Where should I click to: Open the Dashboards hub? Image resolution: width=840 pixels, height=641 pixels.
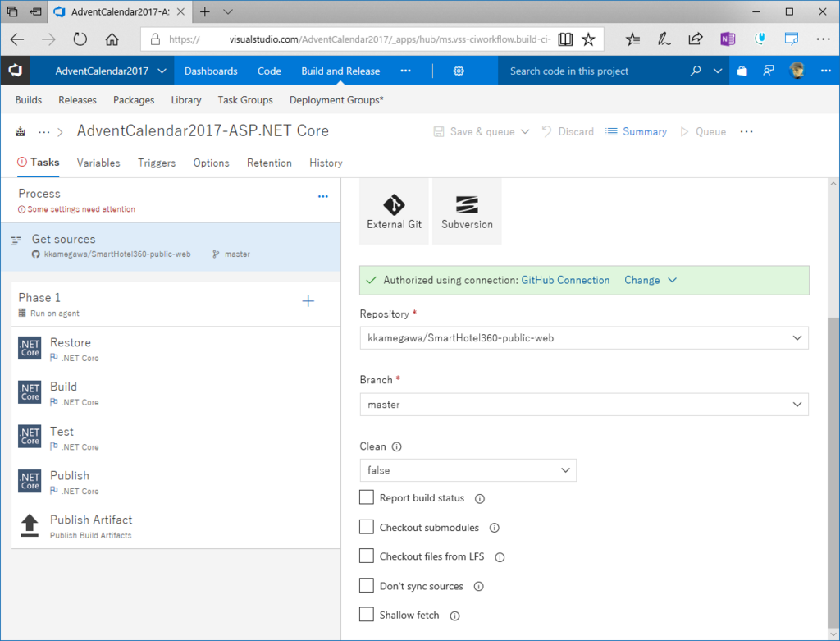tap(211, 71)
